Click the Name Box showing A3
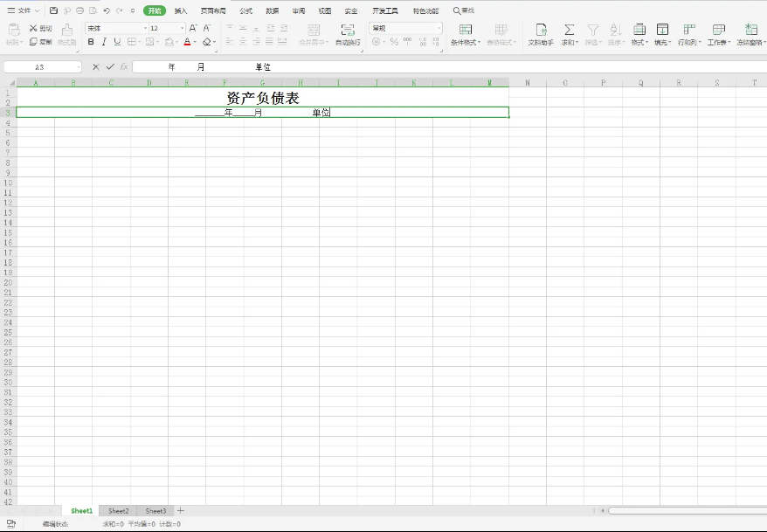Screen dimensions: 767x532 [x=40, y=66]
